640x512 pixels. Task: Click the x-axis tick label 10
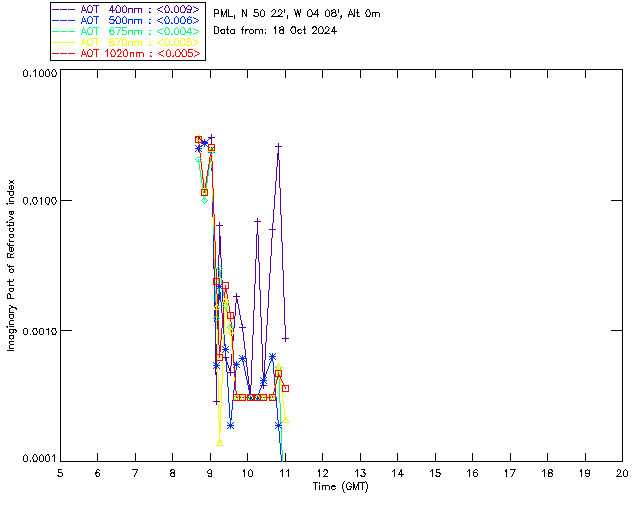click(247, 473)
